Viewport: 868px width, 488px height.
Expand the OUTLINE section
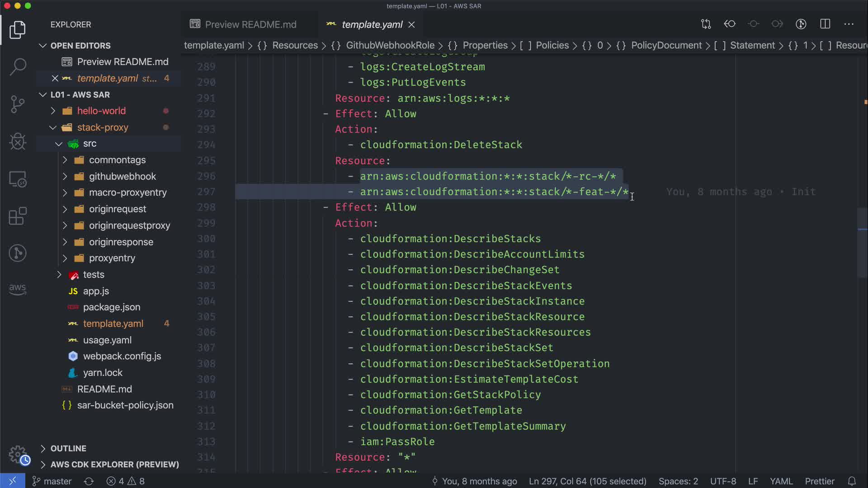point(68,448)
